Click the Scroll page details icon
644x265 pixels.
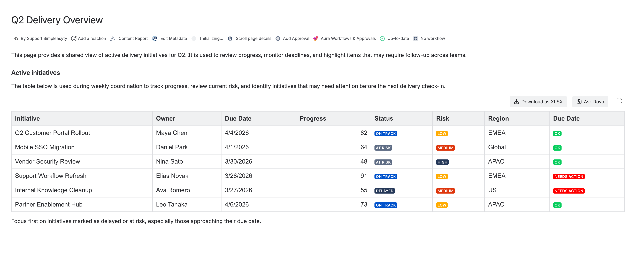tap(230, 38)
